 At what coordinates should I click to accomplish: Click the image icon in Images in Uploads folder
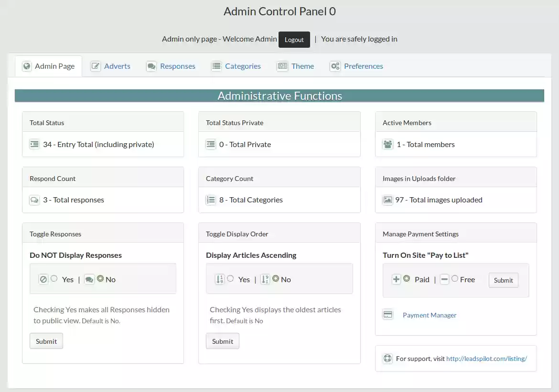pyautogui.click(x=387, y=200)
